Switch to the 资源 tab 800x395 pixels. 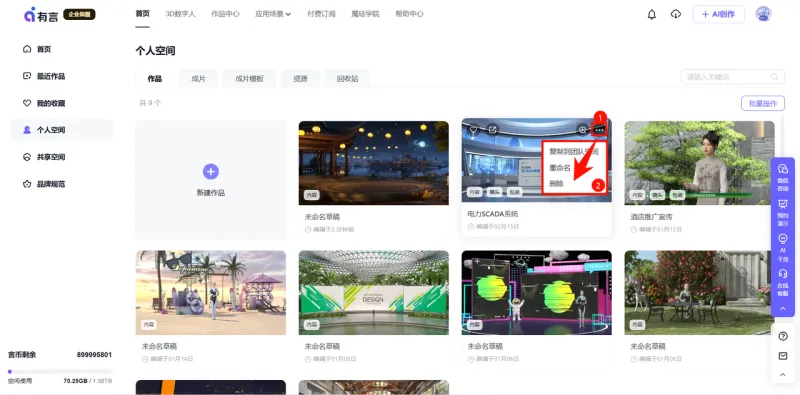(301, 79)
